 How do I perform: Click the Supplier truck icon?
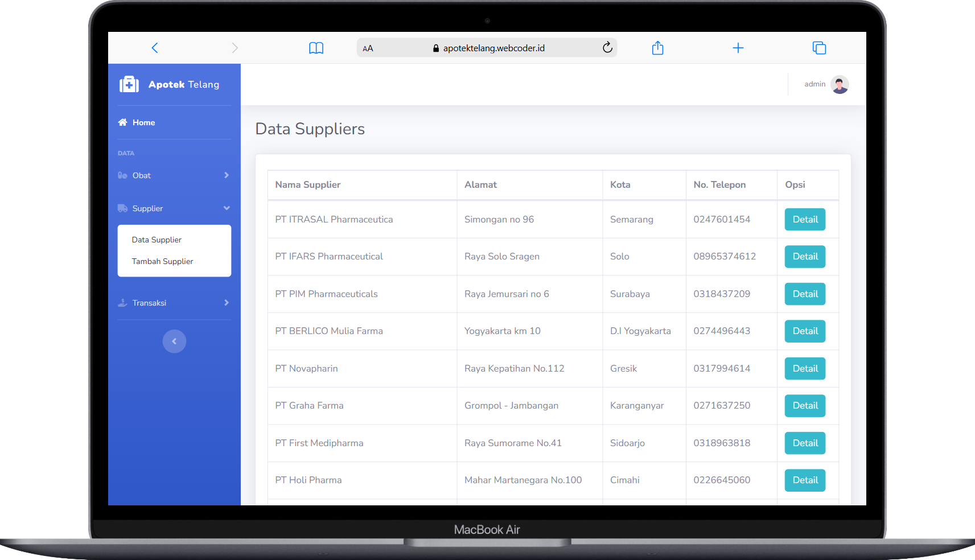(x=122, y=208)
